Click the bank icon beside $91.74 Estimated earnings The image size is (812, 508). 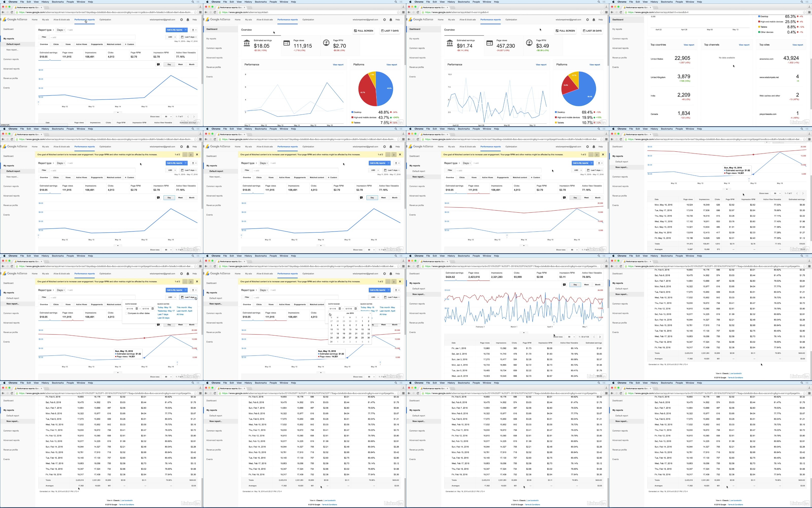coord(450,43)
